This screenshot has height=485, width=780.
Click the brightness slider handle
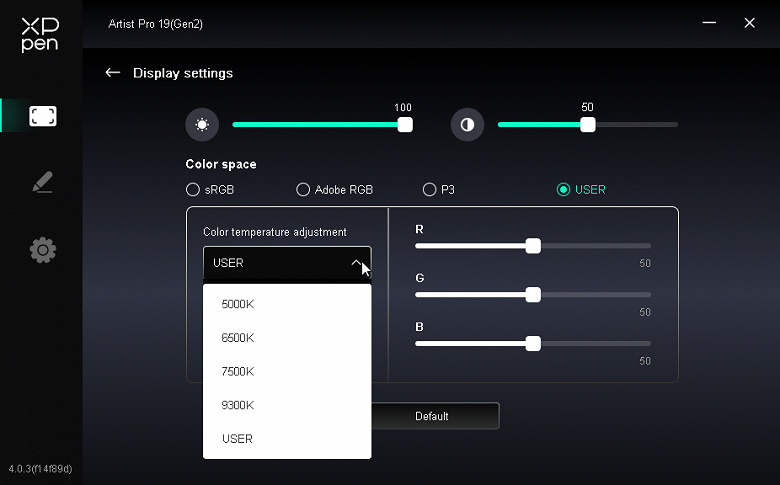coord(405,125)
